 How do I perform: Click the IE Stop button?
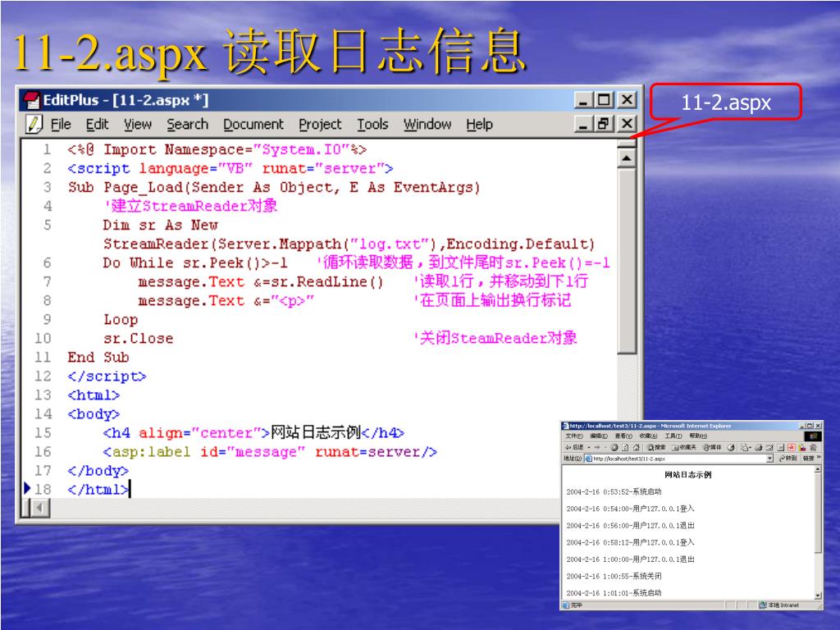(614, 447)
